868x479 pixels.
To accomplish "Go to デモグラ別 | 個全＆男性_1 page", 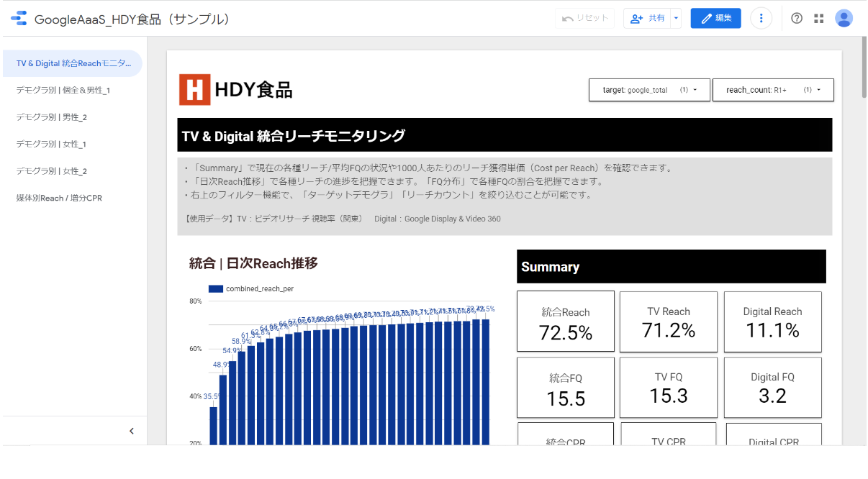I will (63, 90).
